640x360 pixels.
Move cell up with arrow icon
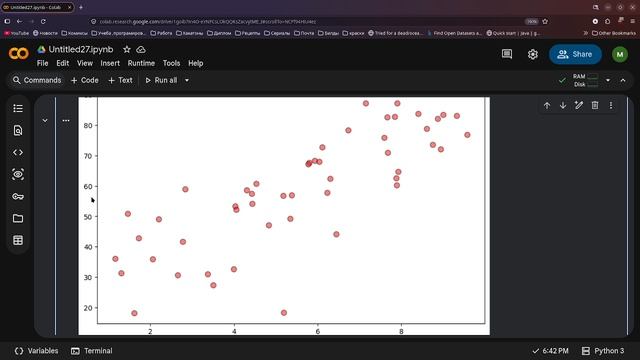(547, 105)
